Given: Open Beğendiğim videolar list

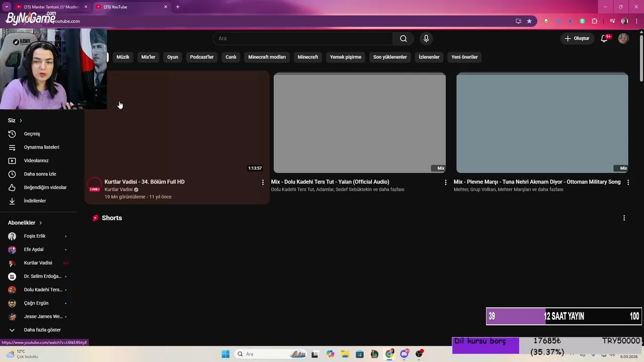Looking at the screenshot, I should (x=39, y=188).
